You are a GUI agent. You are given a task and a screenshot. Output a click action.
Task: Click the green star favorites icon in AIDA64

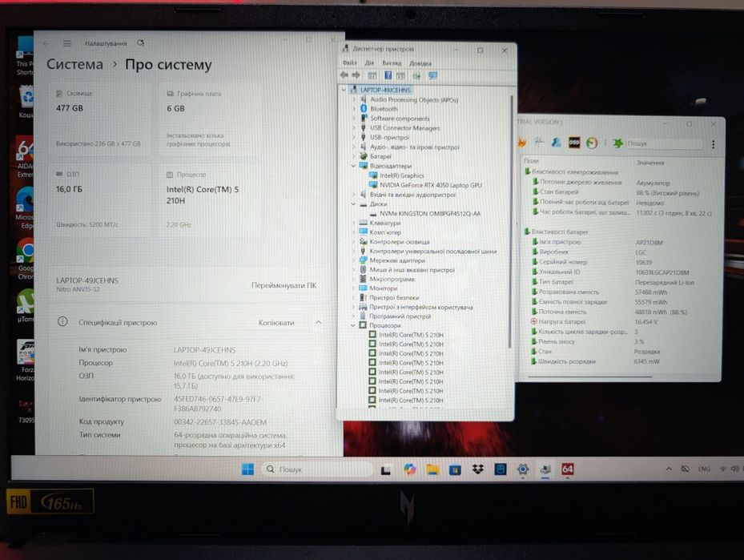pos(617,143)
